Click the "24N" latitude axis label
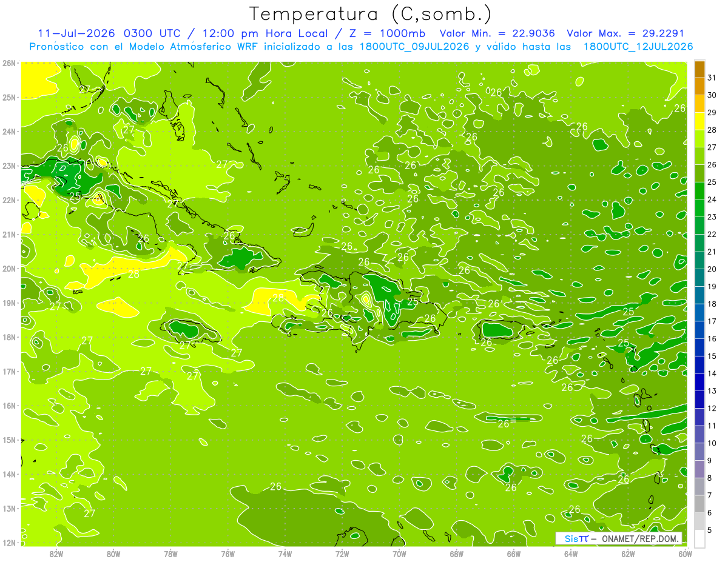 9,132
